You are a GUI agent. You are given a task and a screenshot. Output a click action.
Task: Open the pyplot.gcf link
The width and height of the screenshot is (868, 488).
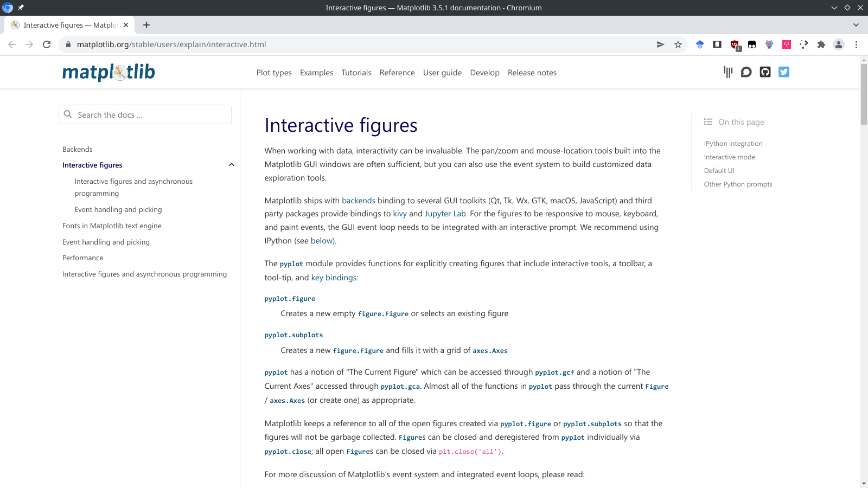click(x=554, y=373)
